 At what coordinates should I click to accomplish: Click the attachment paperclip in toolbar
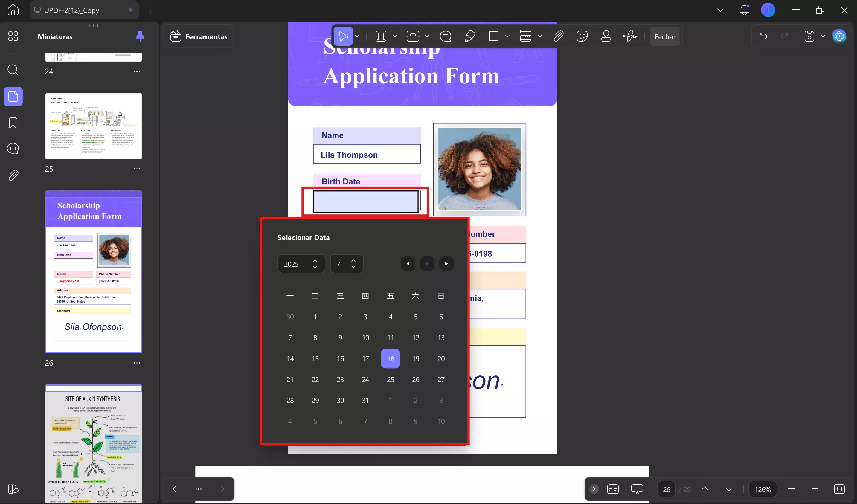(x=558, y=36)
